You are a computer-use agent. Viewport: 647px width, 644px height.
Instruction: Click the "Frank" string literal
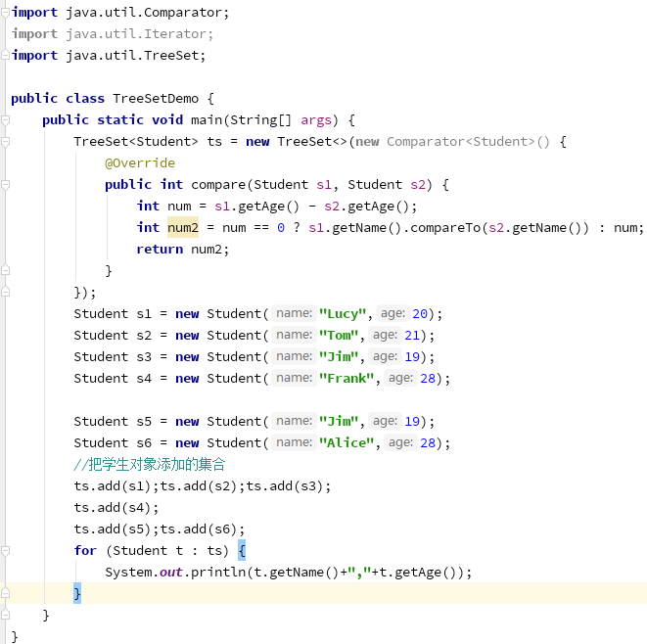[x=349, y=379]
